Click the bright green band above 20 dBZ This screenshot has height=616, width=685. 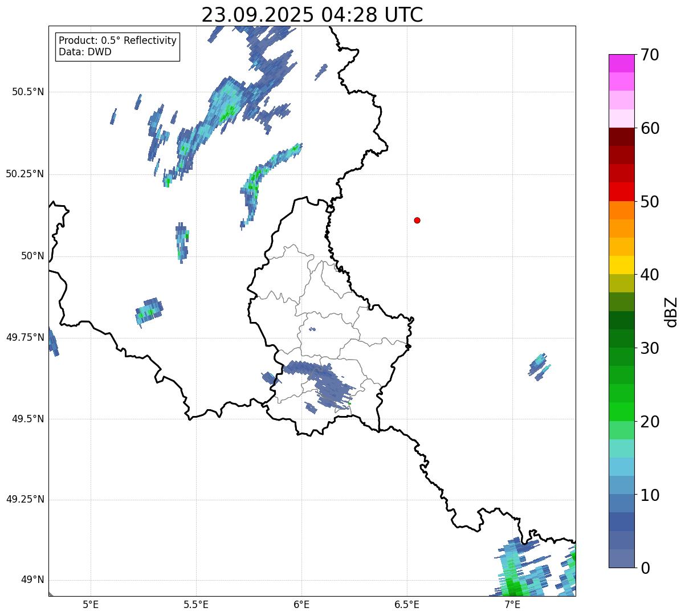621,411
